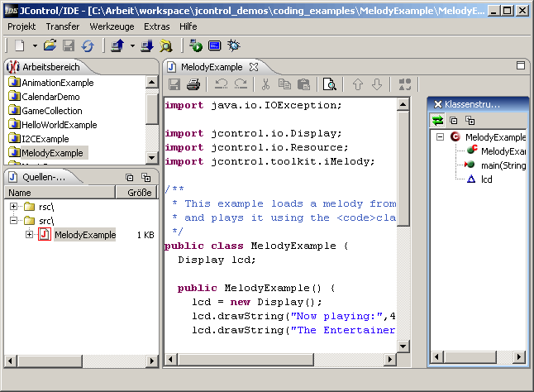
Task: Open the Transfer menu
Action: click(x=63, y=26)
